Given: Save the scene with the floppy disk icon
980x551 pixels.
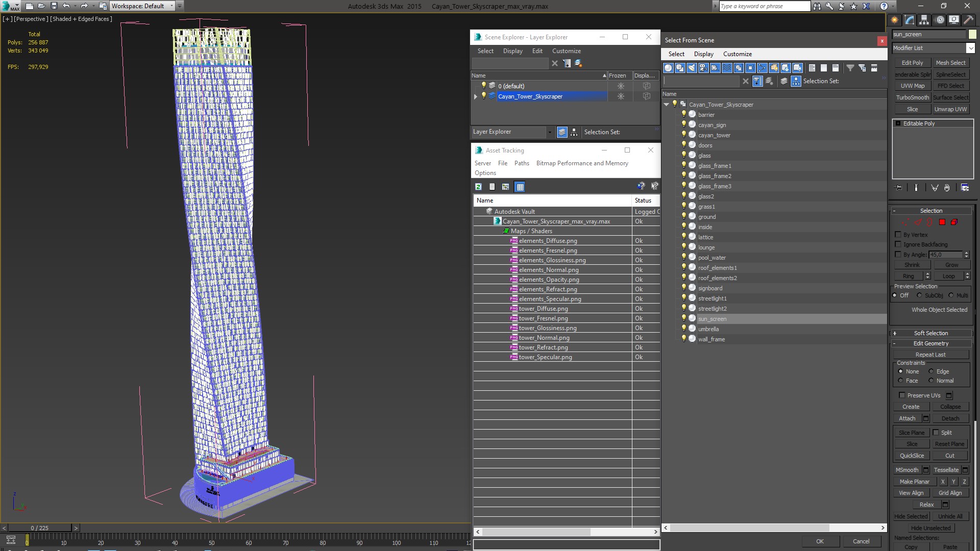Looking at the screenshot, I should [x=54, y=6].
